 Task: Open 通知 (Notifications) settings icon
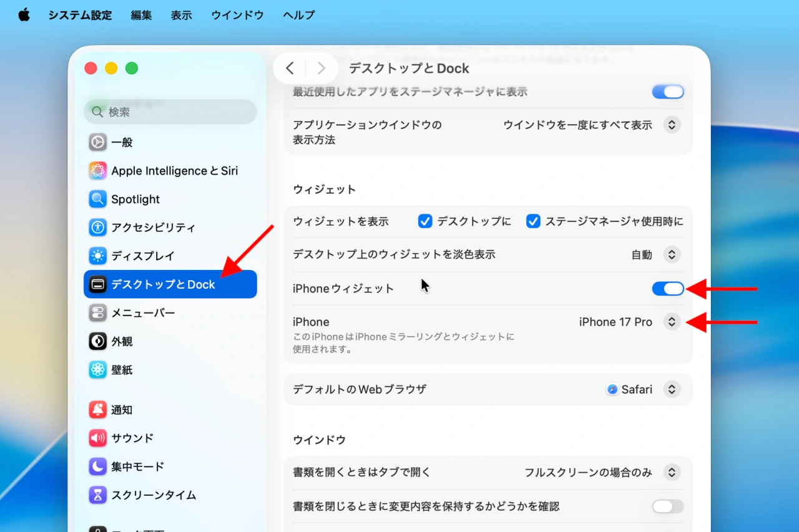(x=97, y=410)
